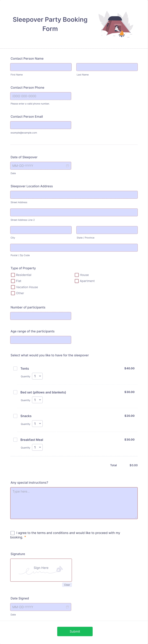Click the special instructions text area
The width and height of the screenshot is (148, 644).
point(74,503)
